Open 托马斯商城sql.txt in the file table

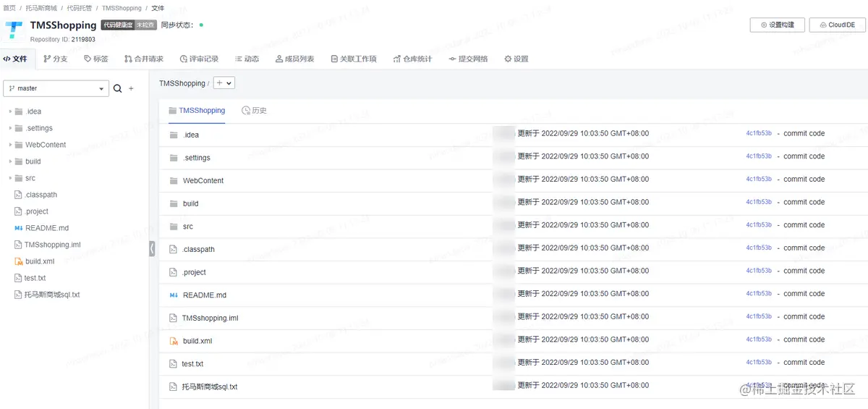[x=210, y=387]
